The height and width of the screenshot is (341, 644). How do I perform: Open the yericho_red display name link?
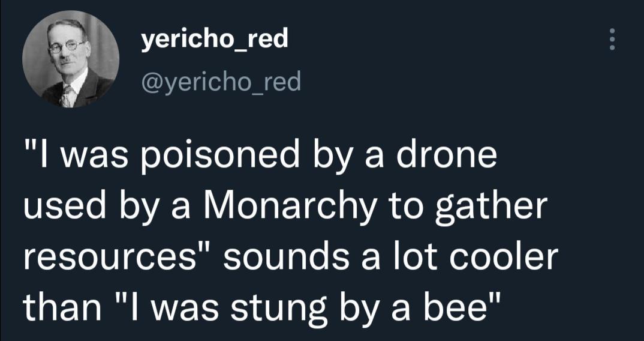click(x=214, y=40)
